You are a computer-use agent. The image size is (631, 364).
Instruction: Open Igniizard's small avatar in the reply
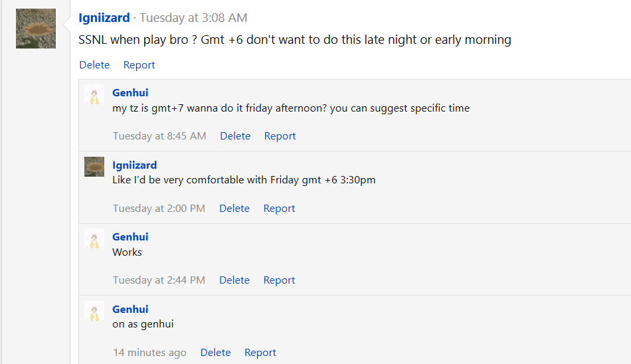(x=94, y=167)
